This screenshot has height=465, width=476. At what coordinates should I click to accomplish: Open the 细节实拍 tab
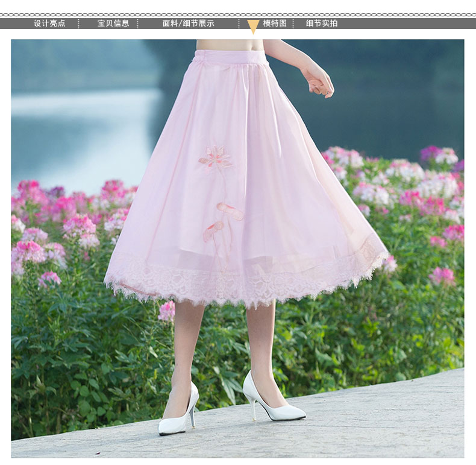click(322, 24)
